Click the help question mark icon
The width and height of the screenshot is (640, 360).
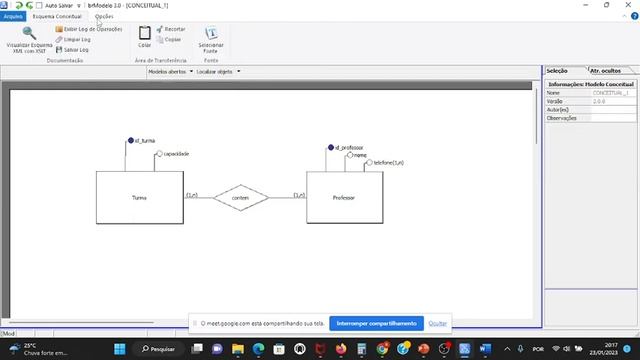(x=635, y=16)
